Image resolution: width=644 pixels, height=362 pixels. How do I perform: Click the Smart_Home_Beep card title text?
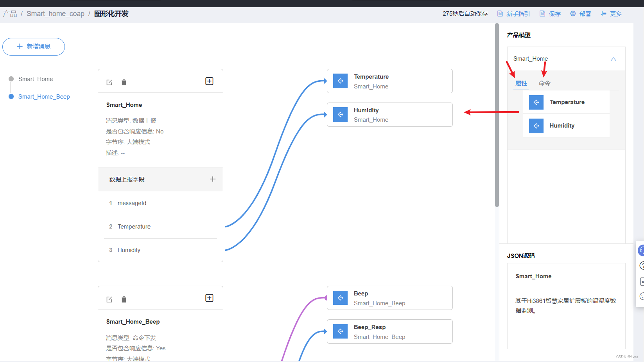(133, 322)
